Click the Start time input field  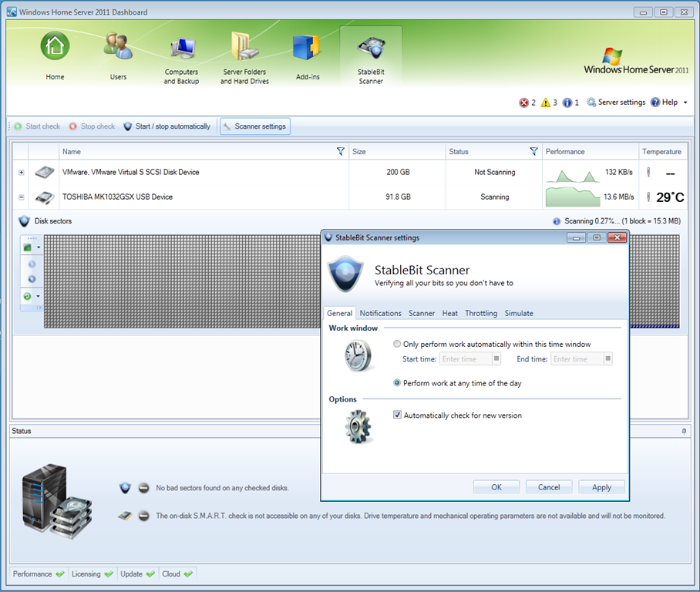click(x=465, y=359)
